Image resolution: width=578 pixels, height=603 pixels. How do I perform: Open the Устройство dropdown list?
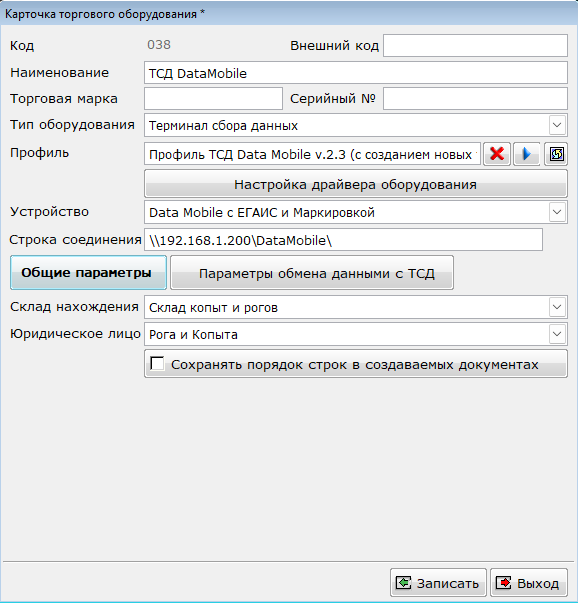tap(557, 212)
